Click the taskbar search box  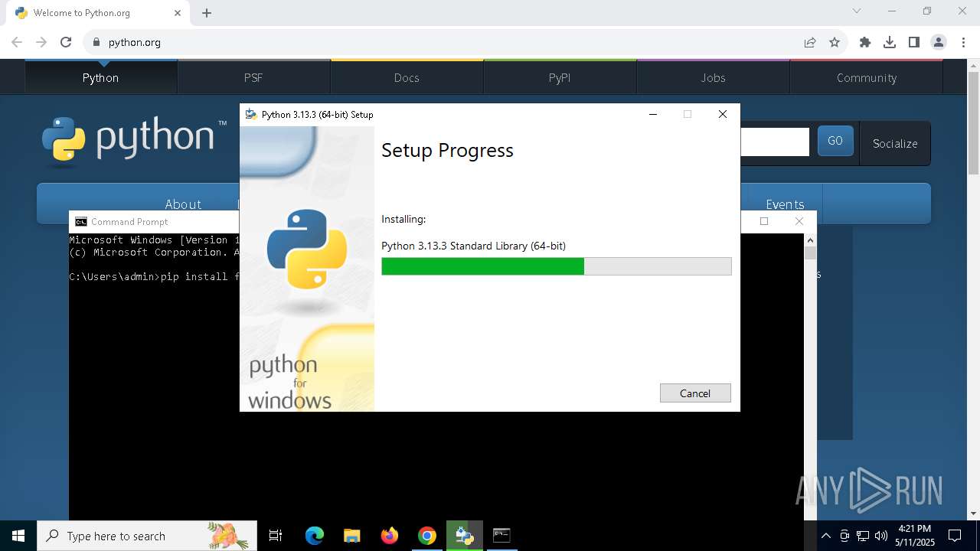coord(147,536)
